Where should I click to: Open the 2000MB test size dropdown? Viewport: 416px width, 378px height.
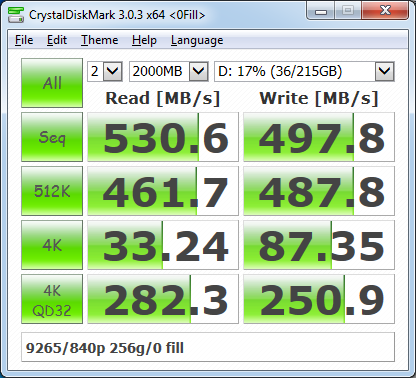pyautogui.click(x=169, y=71)
